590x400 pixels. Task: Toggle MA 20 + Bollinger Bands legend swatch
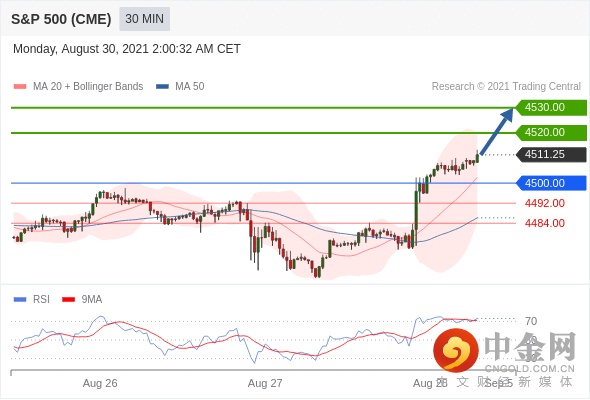[x=20, y=87]
